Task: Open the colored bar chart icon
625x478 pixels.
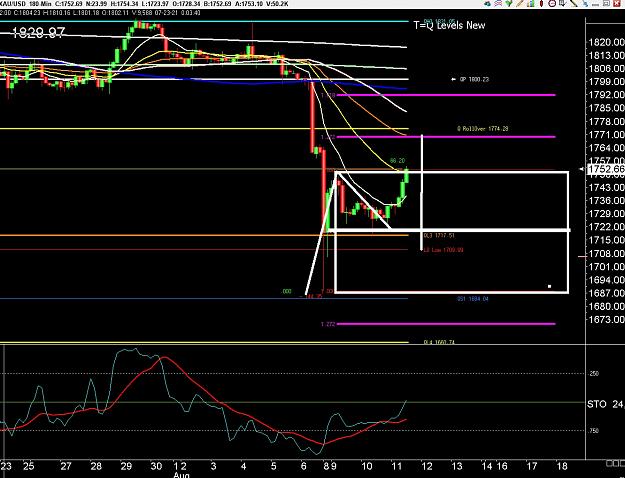Action: pos(531,3)
